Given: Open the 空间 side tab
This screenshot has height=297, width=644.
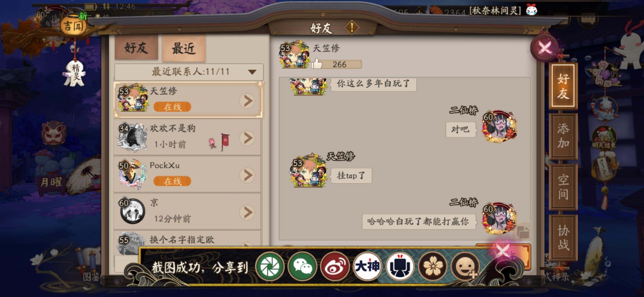Looking at the screenshot, I should [x=563, y=187].
